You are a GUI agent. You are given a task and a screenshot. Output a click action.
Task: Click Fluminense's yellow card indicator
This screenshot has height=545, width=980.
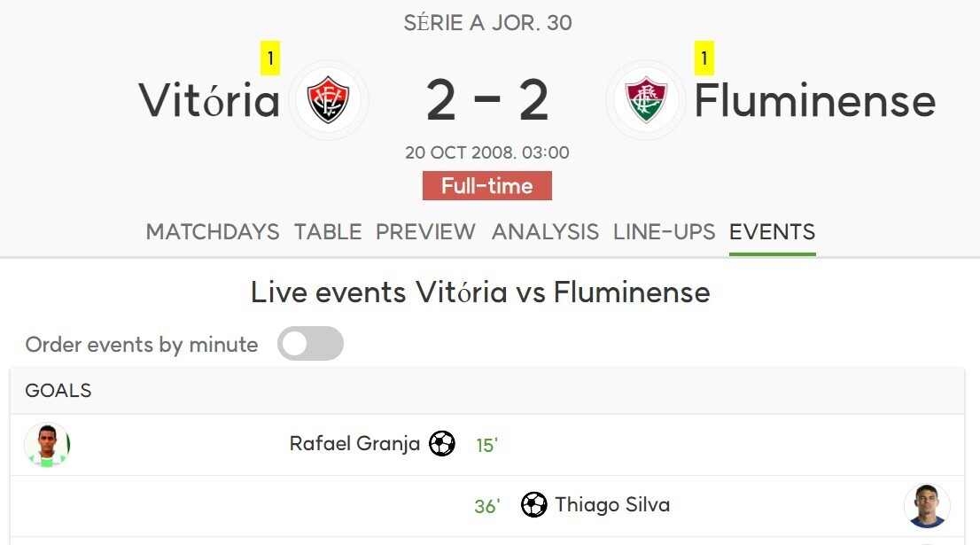point(704,59)
